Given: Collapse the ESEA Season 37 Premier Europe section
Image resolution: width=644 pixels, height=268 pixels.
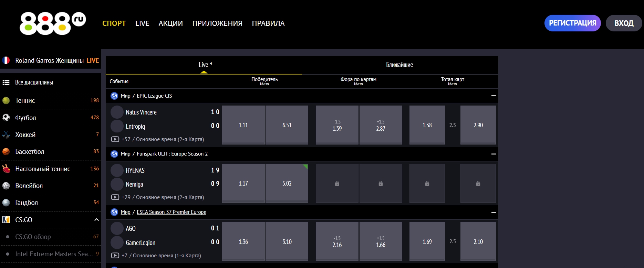Looking at the screenshot, I should tap(493, 212).
